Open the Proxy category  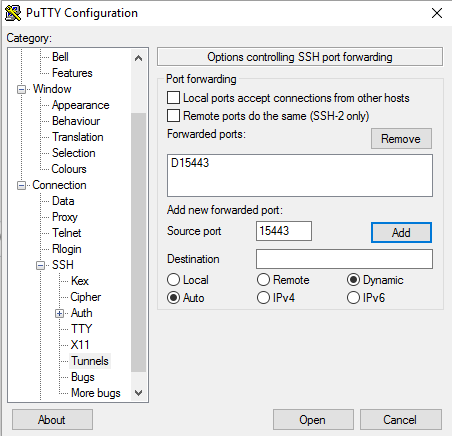click(x=65, y=217)
